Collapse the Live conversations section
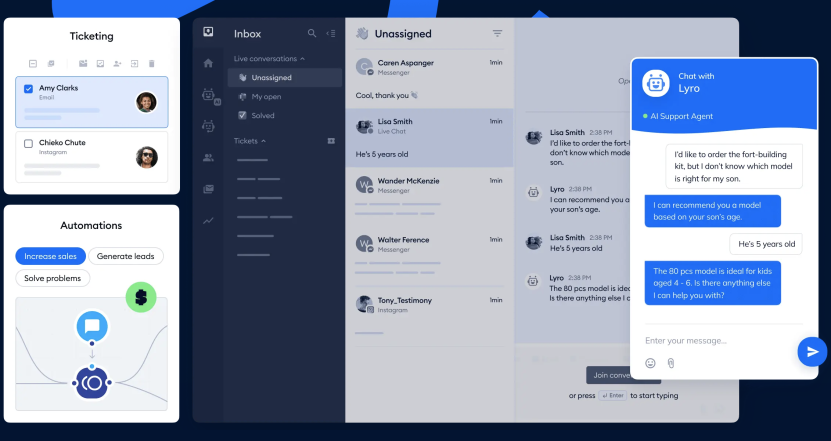Screen dimensions: 831x441 303,59
